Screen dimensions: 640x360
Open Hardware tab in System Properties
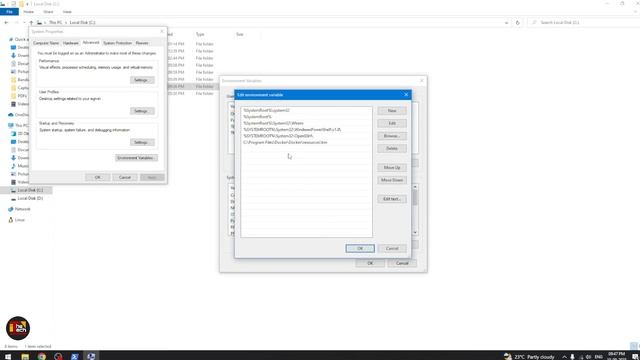click(x=71, y=43)
